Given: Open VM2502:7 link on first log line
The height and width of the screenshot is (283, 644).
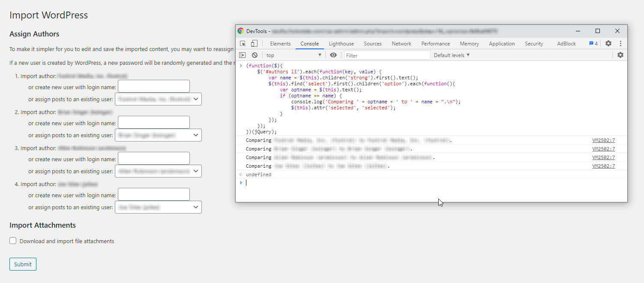Looking at the screenshot, I should tap(603, 140).
